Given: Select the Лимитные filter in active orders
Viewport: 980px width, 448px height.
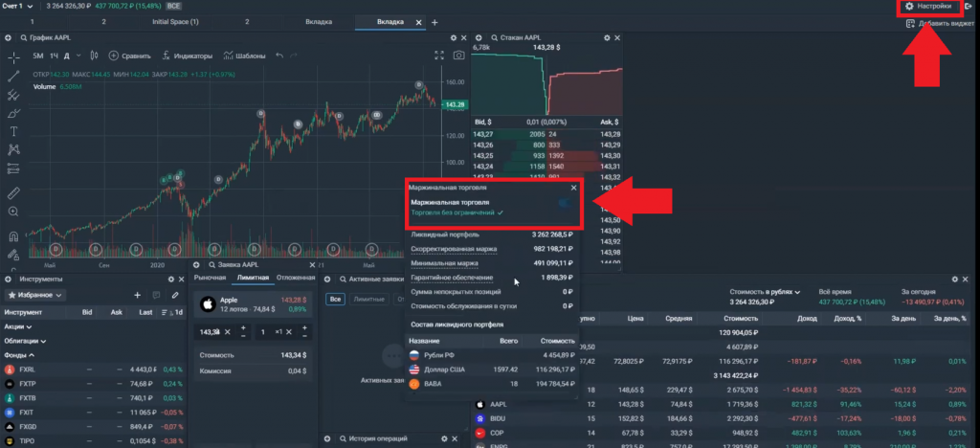Looking at the screenshot, I should pyautogui.click(x=369, y=300).
